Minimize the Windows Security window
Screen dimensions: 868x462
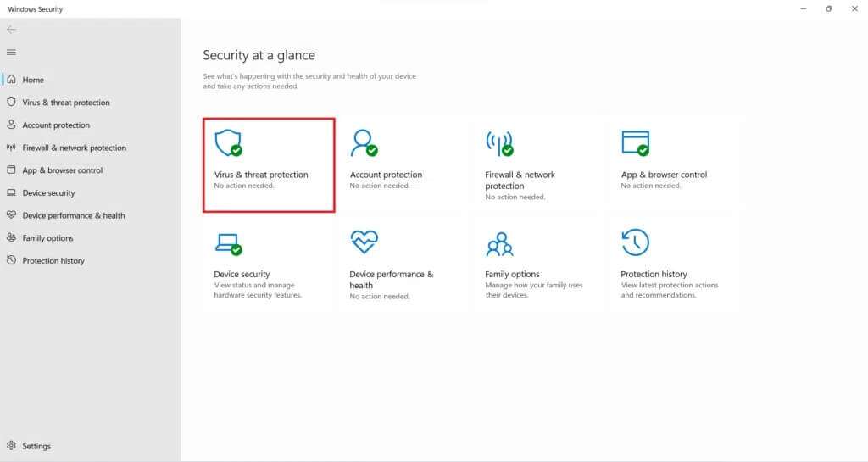point(804,8)
